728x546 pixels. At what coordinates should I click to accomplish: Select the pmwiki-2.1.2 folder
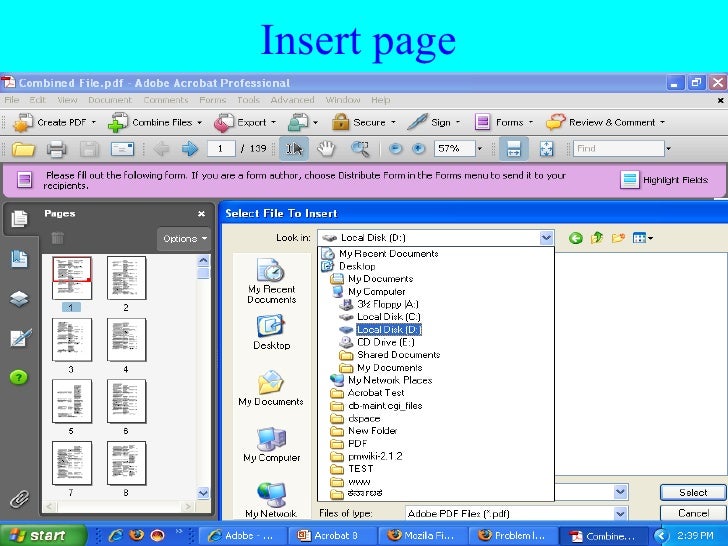(366, 456)
